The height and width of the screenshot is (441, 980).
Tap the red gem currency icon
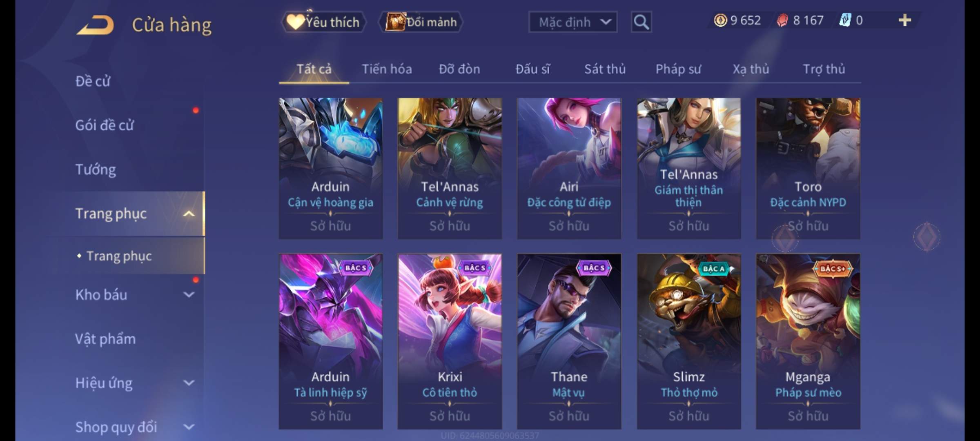(782, 20)
